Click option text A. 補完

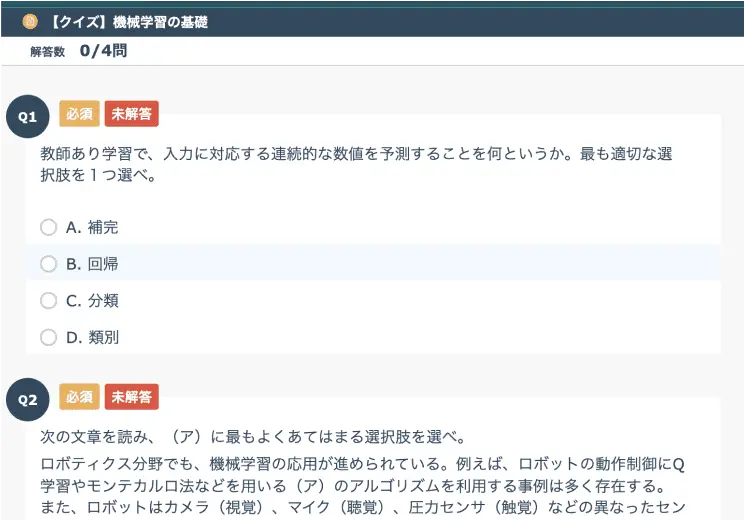(x=92, y=227)
